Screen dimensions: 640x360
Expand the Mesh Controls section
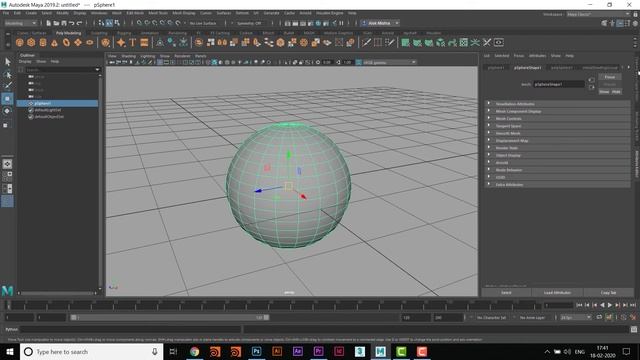pyautogui.click(x=558, y=119)
